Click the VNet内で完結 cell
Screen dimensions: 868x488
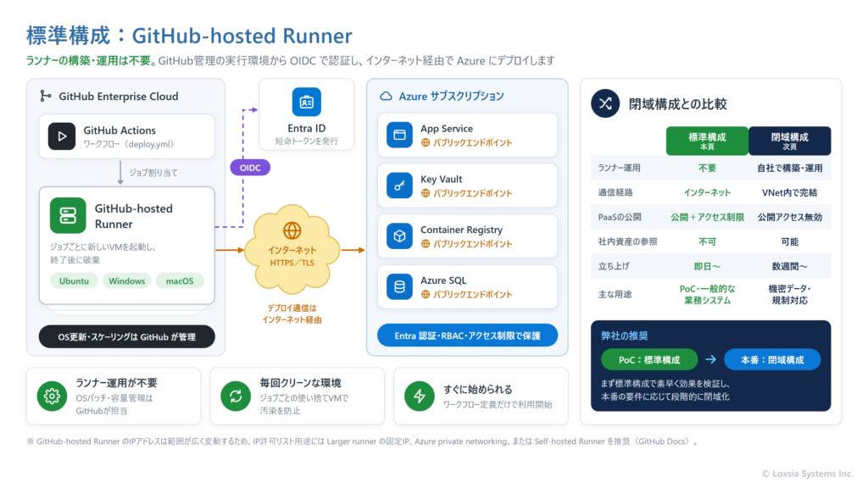click(789, 192)
